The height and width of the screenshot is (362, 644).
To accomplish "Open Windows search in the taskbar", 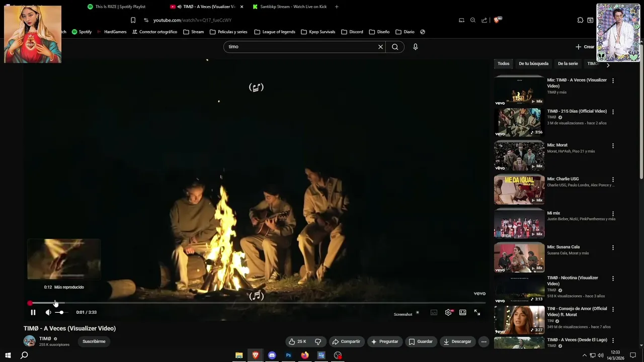I will [x=24, y=355].
